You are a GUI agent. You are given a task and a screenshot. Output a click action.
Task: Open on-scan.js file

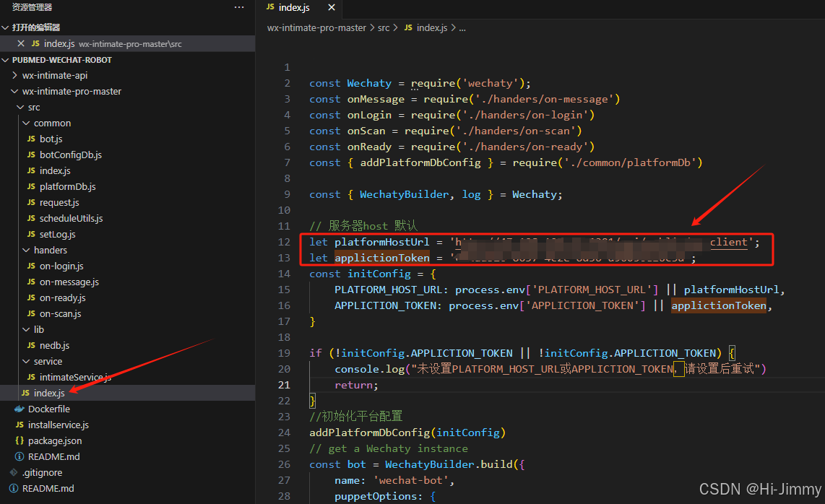pos(60,314)
